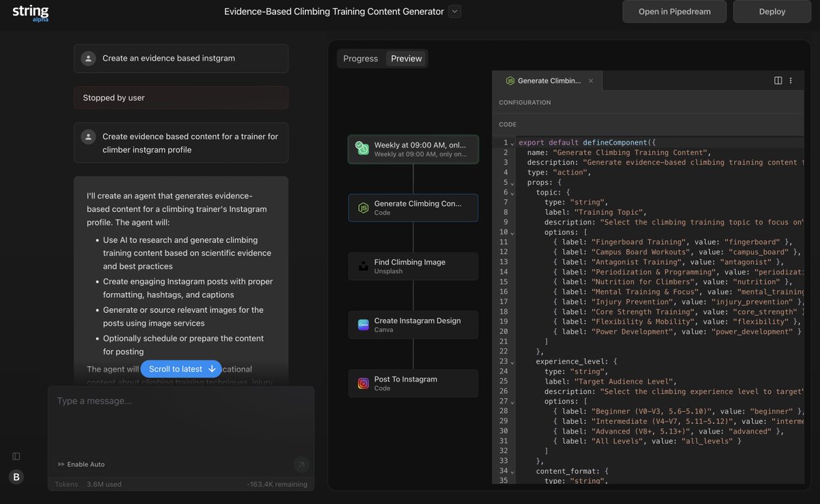Select the Weekly at 09:00 AM trigger node
Screen dimensions: 820x504
tap(413, 150)
